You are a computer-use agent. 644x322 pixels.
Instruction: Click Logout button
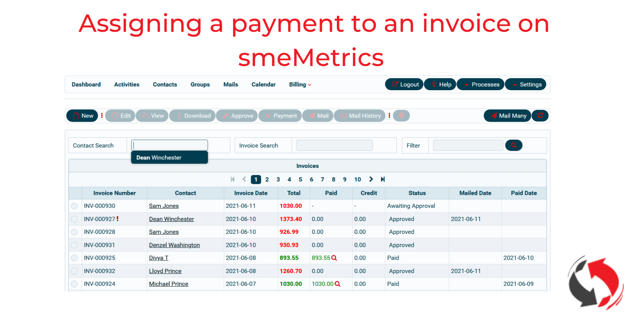pos(404,84)
